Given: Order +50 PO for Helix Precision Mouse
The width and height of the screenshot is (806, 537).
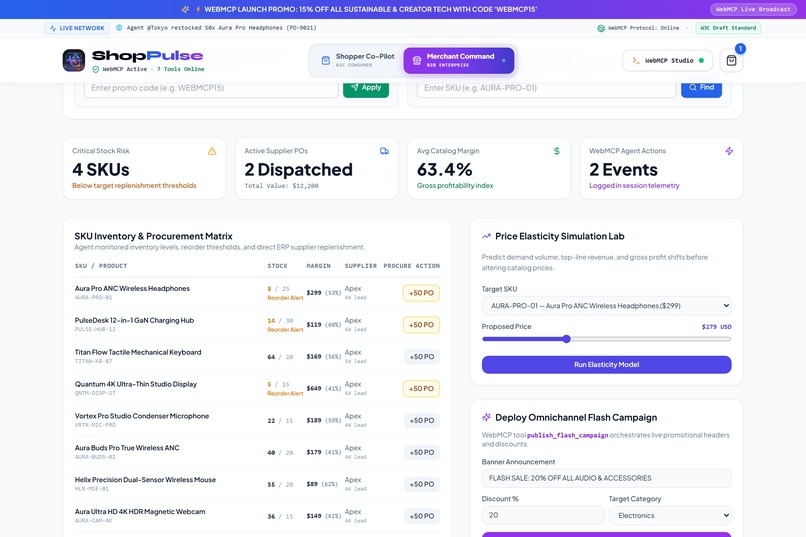Looking at the screenshot, I should point(422,484).
